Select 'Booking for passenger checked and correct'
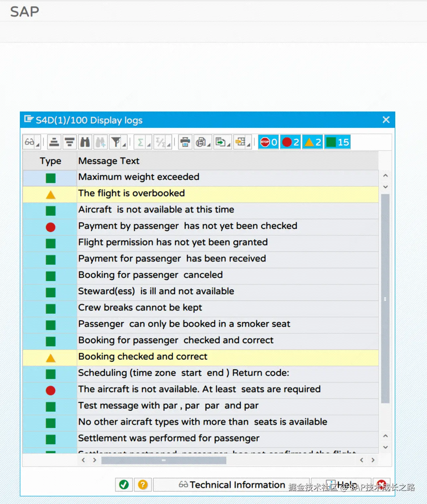The image size is (427, 504). coord(176,340)
